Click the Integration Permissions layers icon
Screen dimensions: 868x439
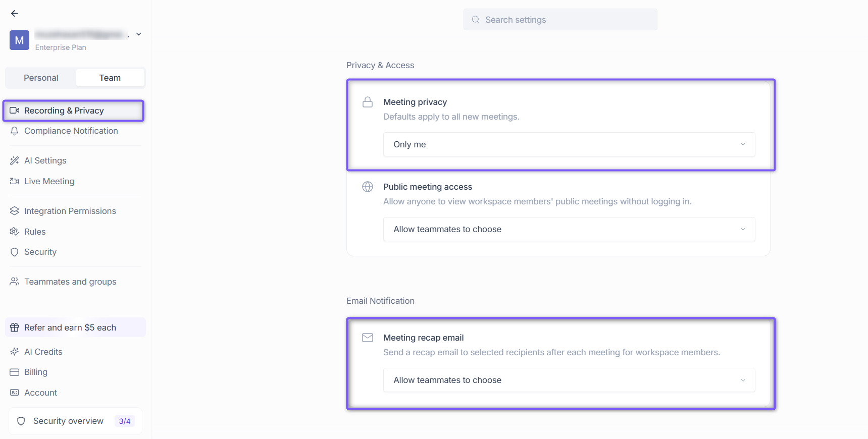15,211
